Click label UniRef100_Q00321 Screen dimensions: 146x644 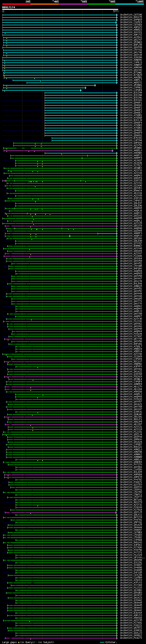coord(131,32)
